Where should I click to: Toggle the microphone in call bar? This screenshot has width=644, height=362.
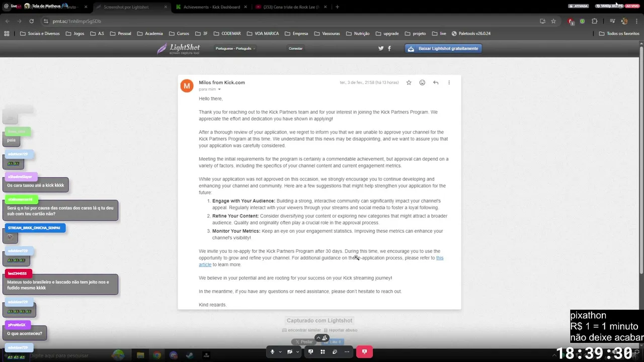[272, 352]
